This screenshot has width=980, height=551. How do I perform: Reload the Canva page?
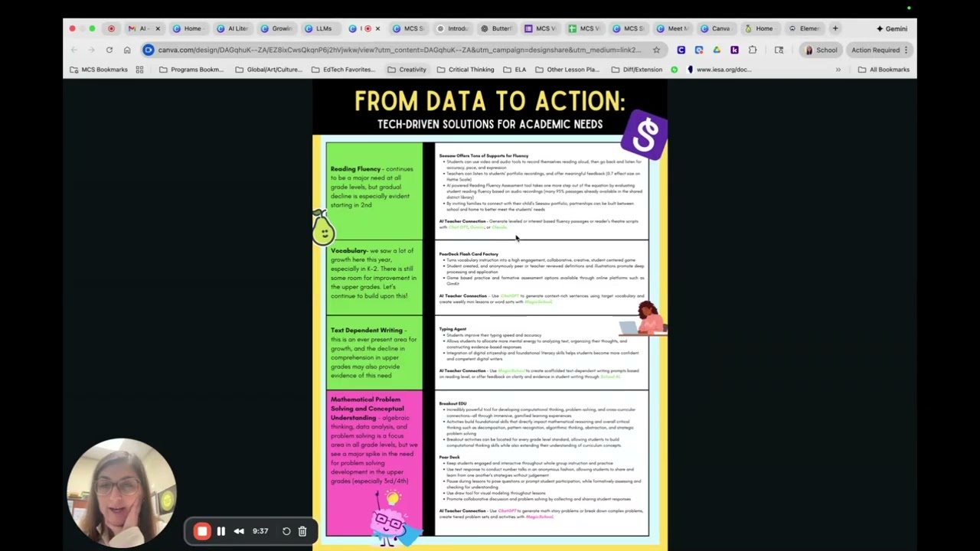[109, 50]
